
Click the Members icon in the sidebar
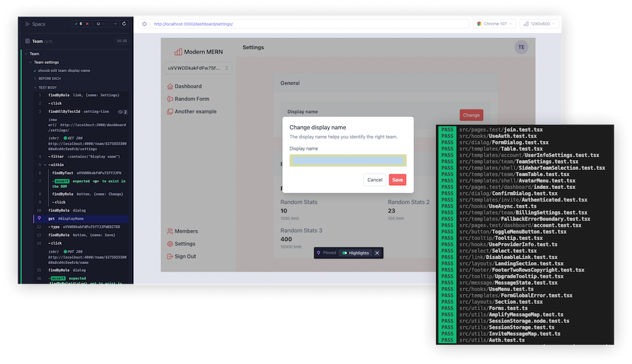[x=170, y=231]
